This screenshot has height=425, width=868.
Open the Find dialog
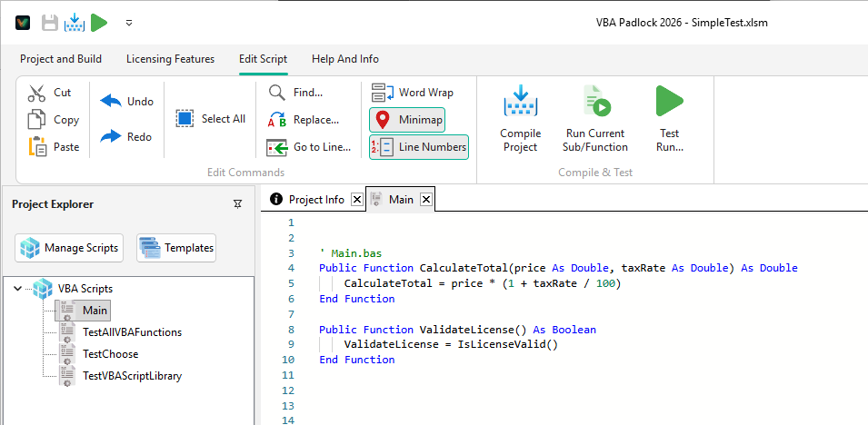click(295, 93)
